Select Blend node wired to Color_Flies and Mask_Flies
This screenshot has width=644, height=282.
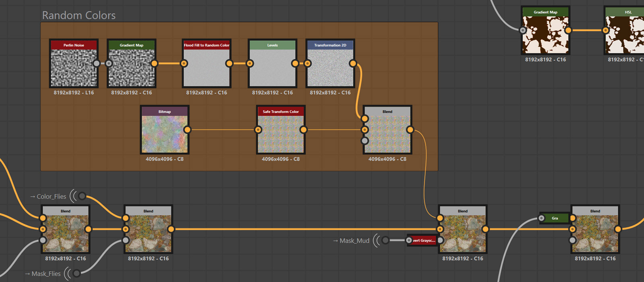[x=148, y=229]
